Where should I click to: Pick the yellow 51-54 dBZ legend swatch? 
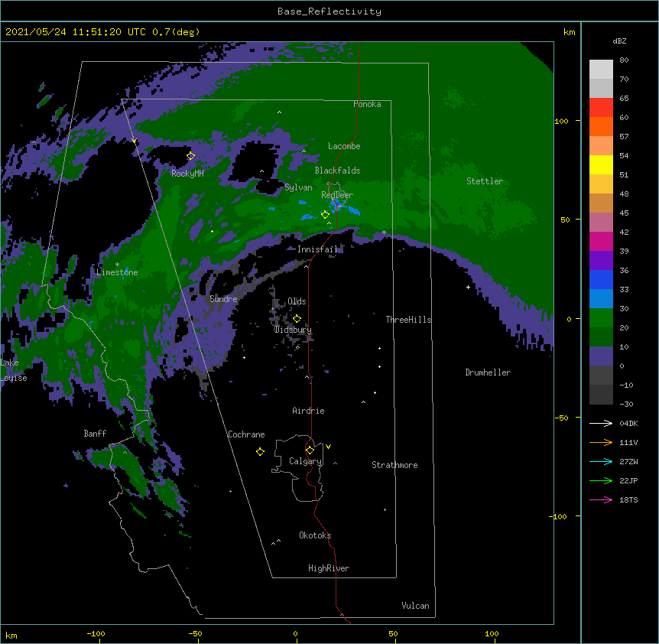tap(601, 164)
